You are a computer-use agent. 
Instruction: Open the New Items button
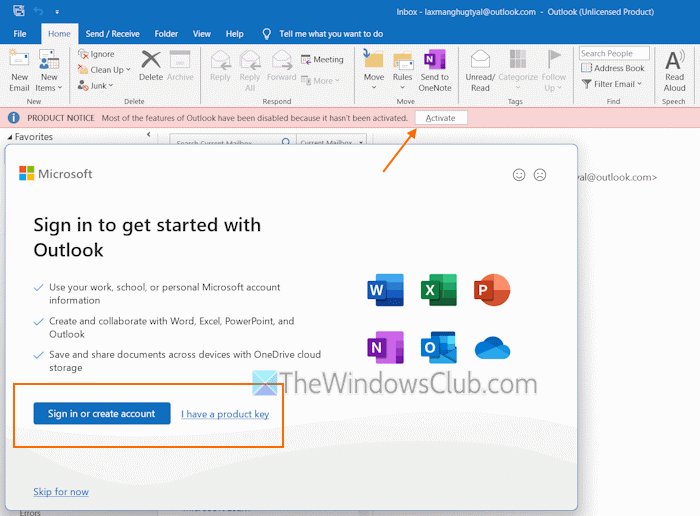click(x=49, y=71)
